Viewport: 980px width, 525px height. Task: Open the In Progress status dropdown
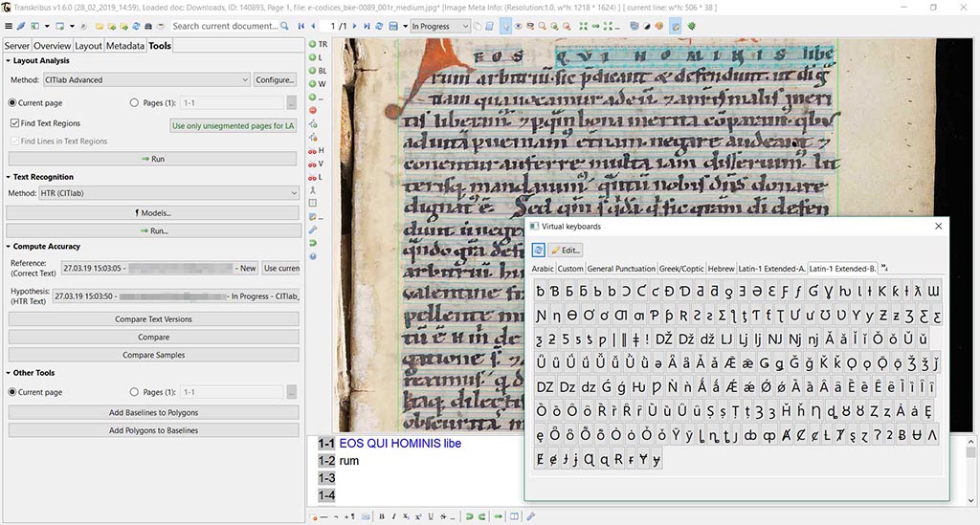pos(440,26)
